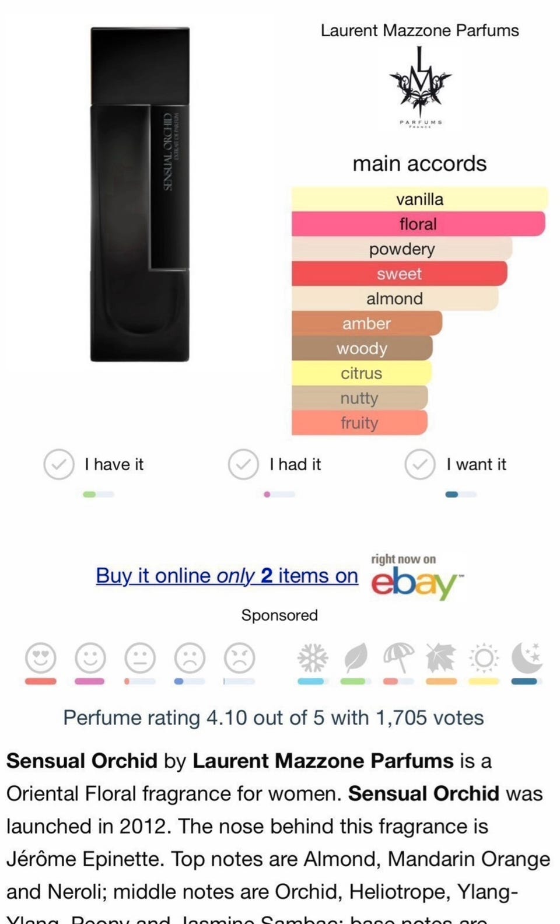
Task: Vote spring with the leaf icon
Action: click(356, 658)
